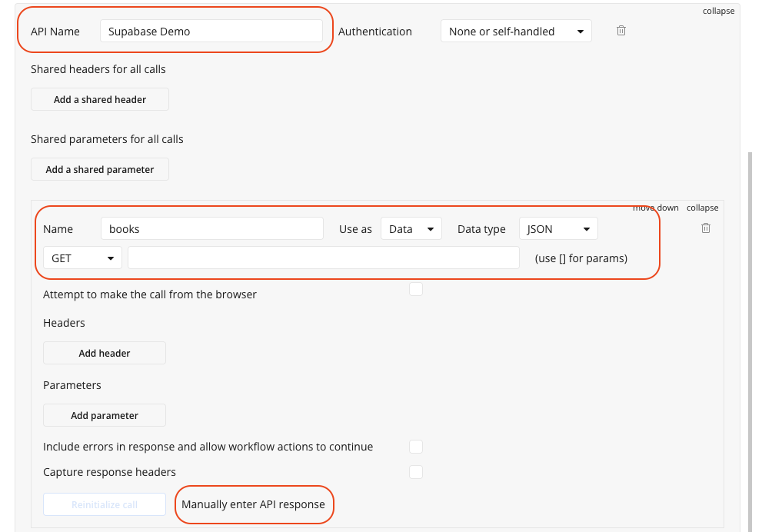Collapse the books call section
Screen dimensions: 762x532
pos(702,208)
